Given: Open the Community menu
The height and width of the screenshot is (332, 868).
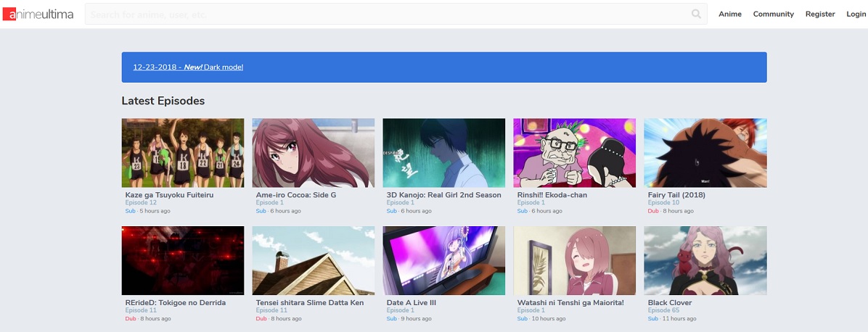Looking at the screenshot, I should click(x=774, y=14).
